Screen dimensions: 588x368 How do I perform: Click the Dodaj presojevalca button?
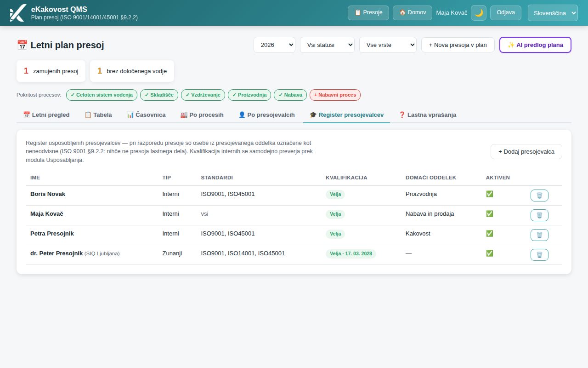point(526,151)
